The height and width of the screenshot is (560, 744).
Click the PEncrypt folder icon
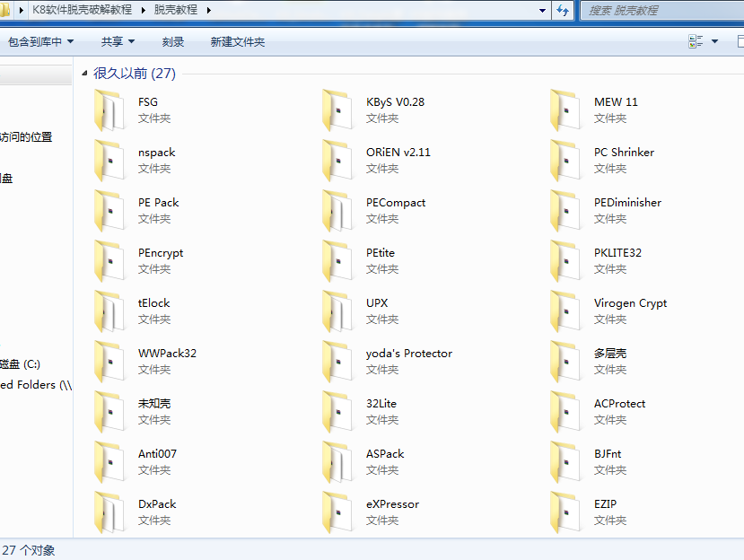tap(109, 261)
